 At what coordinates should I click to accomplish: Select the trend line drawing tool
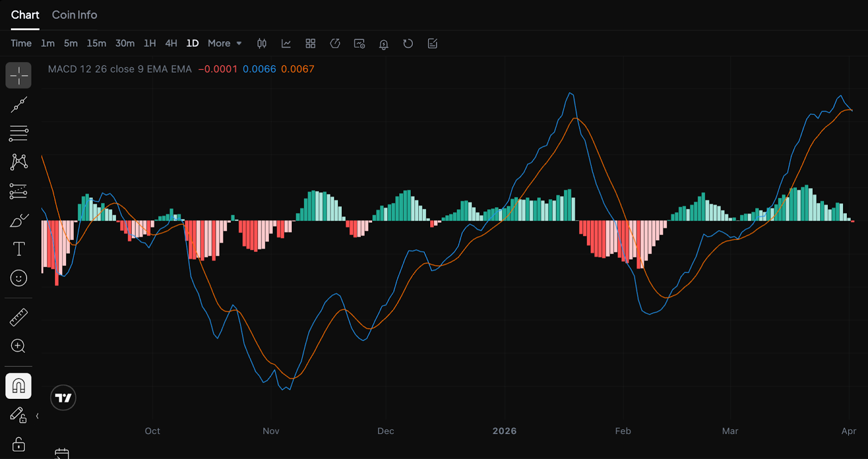click(x=18, y=105)
